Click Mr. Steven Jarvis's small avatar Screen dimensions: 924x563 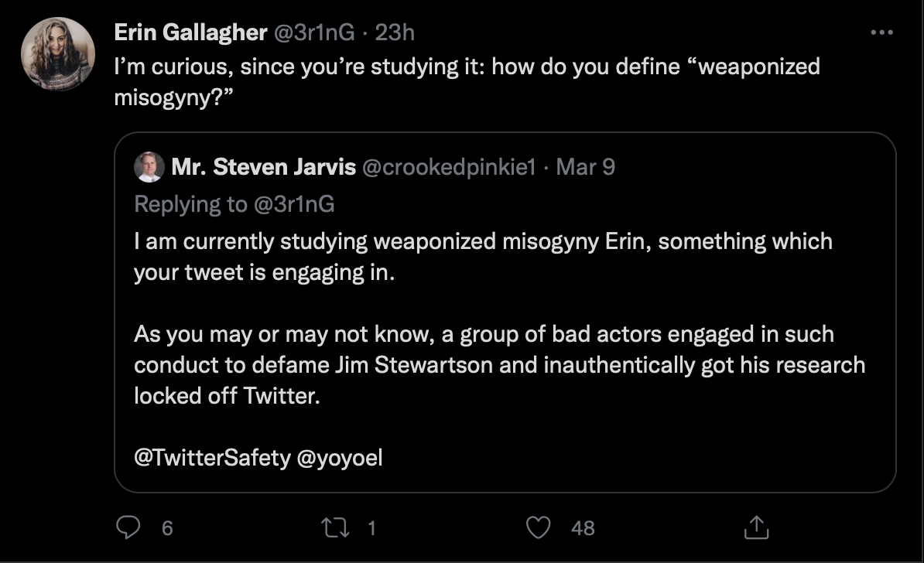(148, 167)
